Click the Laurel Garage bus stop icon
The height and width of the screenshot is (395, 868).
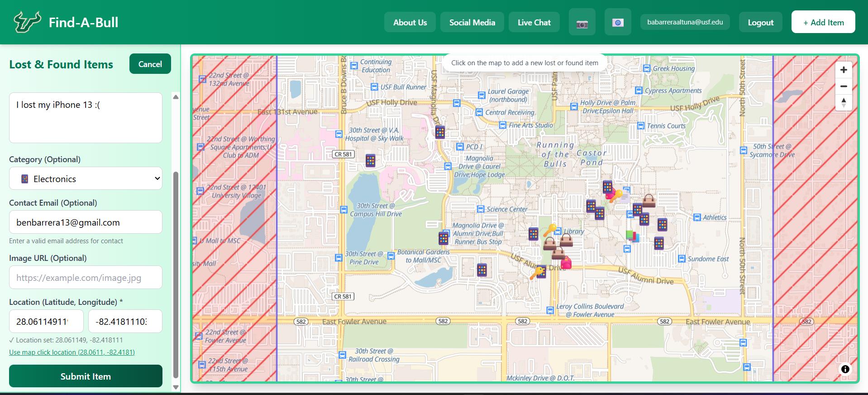point(482,95)
